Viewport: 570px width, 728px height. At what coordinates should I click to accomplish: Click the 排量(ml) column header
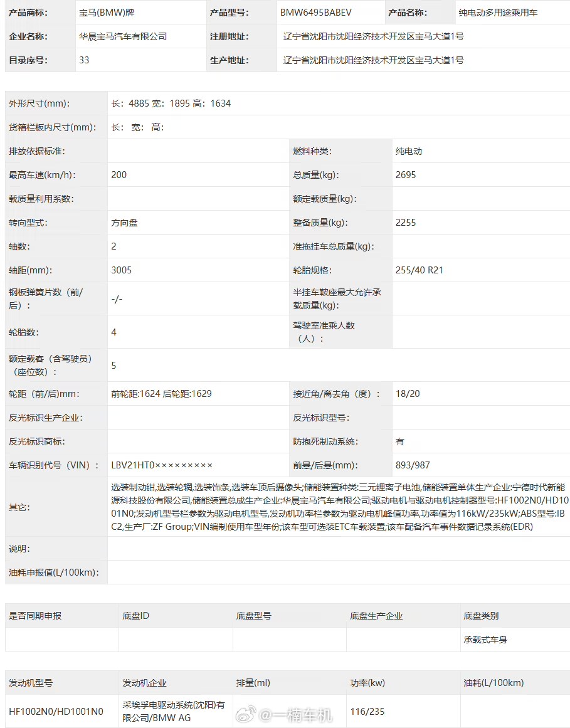253,682
